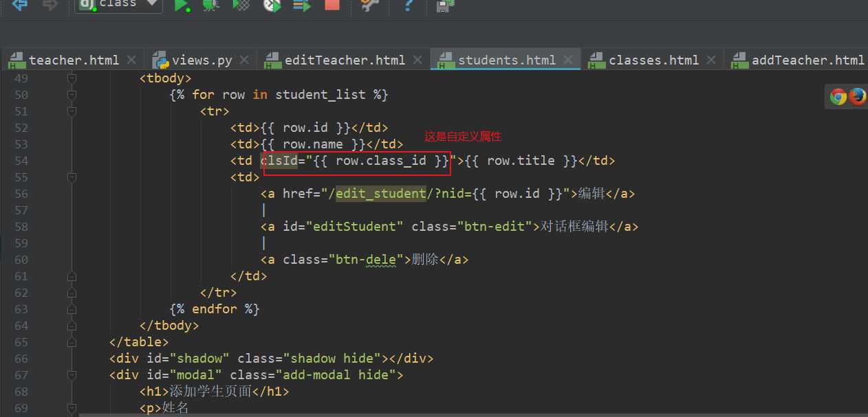The image size is (868, 417).
Task: Collapse the for loop at line 50
Action: tap(71, 95)
